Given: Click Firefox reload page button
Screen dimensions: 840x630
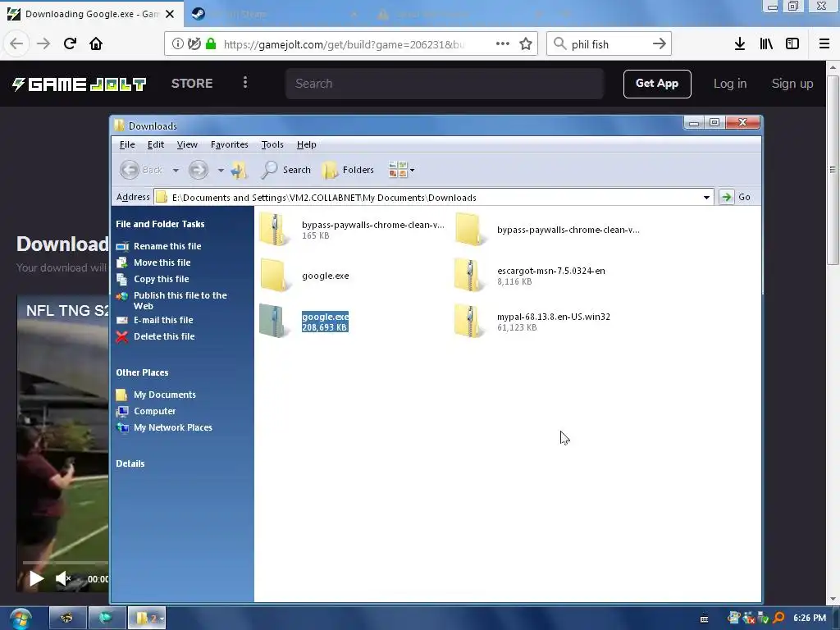Looking at the screenshot, I should point(70,44).
